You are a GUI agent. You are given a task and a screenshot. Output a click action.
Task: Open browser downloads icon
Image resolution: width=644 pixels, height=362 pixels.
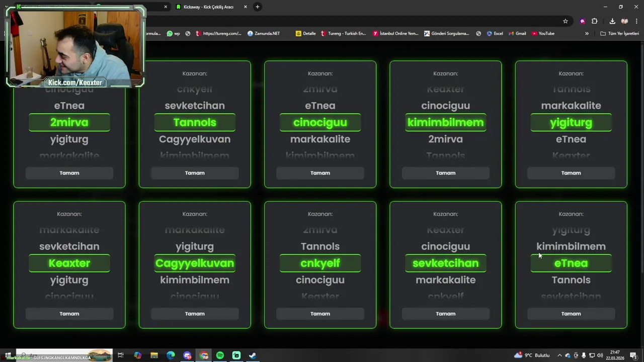[x=612, y=21]
